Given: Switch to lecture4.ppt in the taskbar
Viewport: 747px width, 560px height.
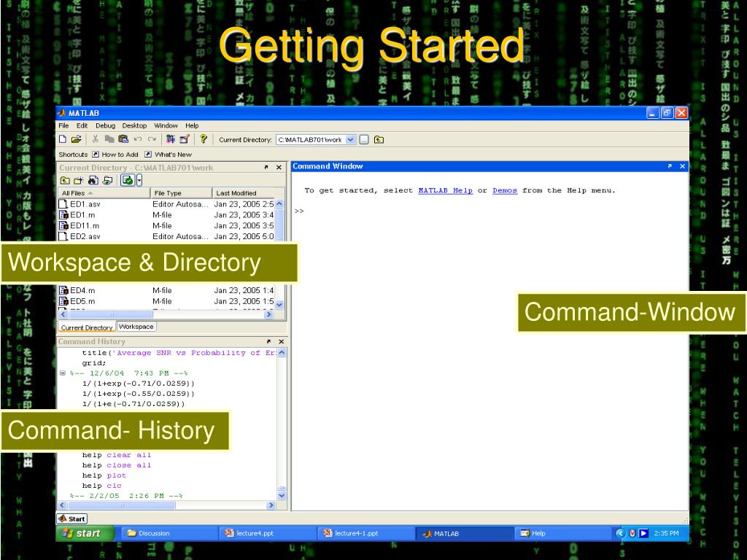Looking at the screenshot, I should [x=267, y=533].
